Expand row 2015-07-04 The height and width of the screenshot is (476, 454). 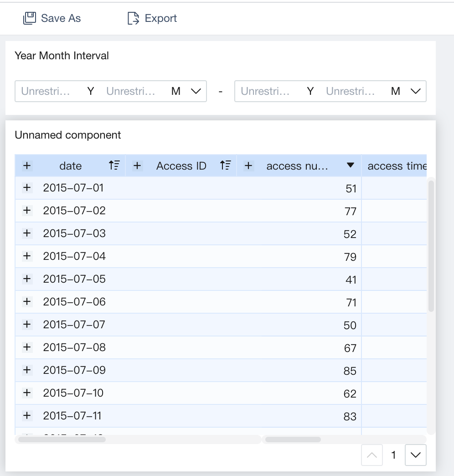point(27,256)
